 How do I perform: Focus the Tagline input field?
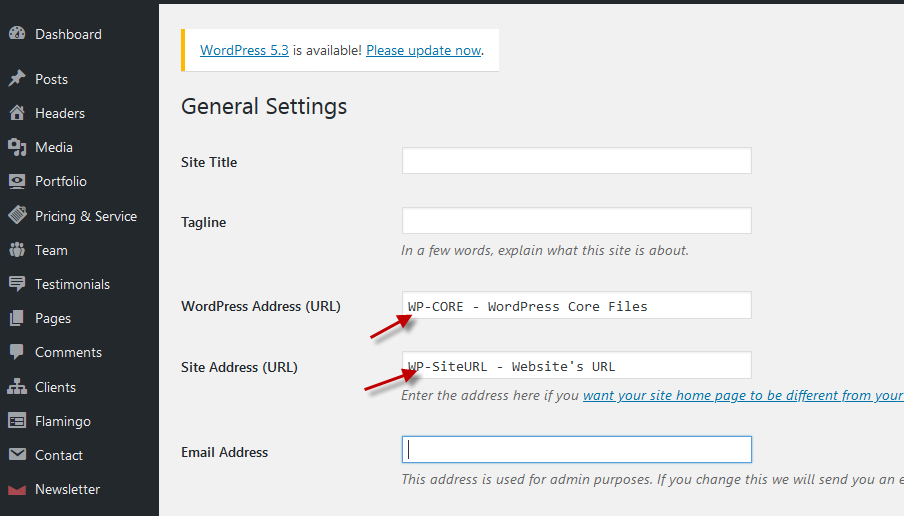point(577,220)
